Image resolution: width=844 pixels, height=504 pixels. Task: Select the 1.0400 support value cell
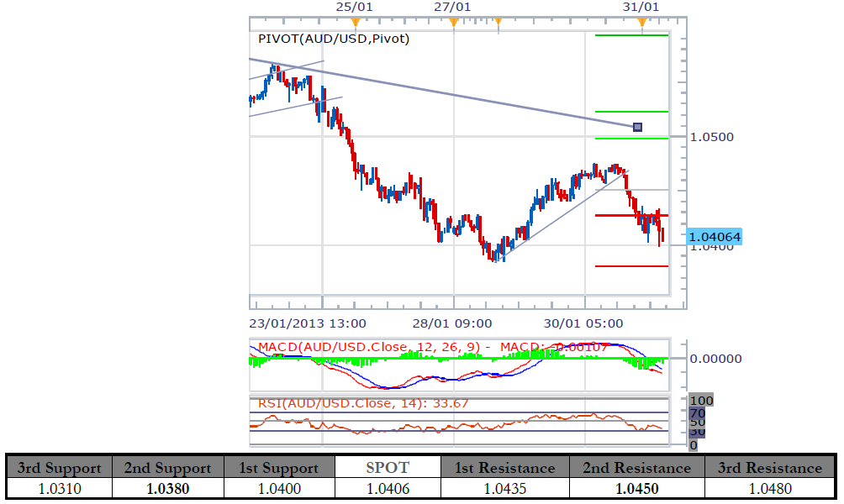click(279, 488)
